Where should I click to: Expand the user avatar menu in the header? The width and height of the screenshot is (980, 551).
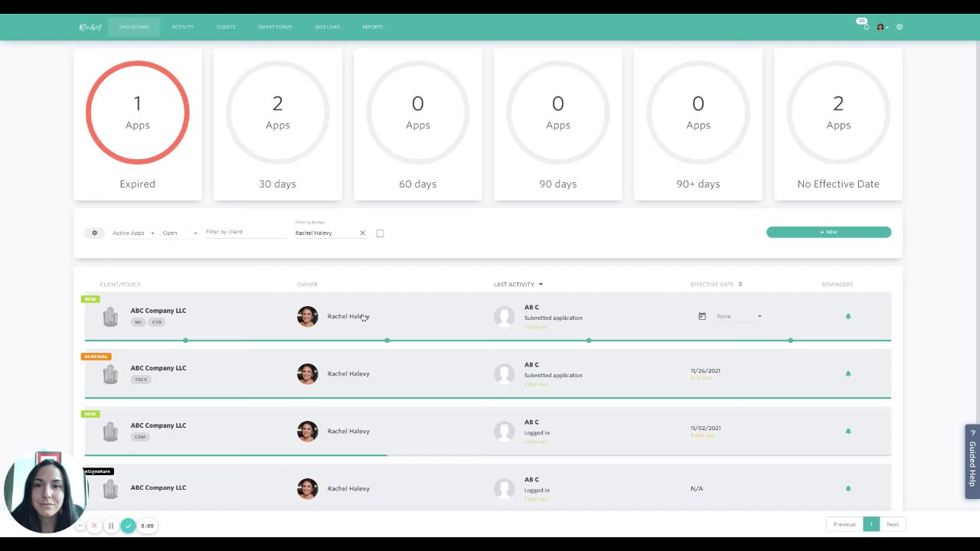pos(882,27)
